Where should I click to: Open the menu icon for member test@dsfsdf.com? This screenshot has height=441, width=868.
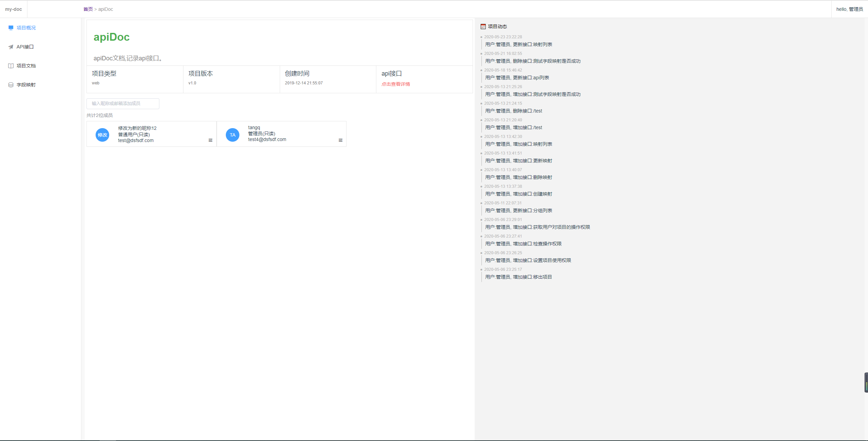pos(211,140)
